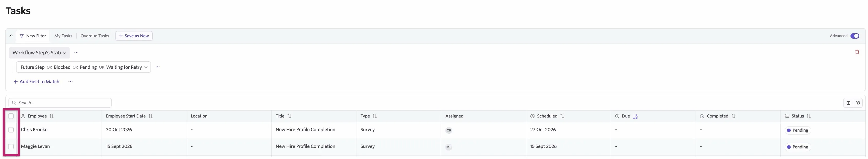The height and width of the screenshot is (159, 868).
Task: Collapse the filter panel chevron
Action: tap(11, 36)
